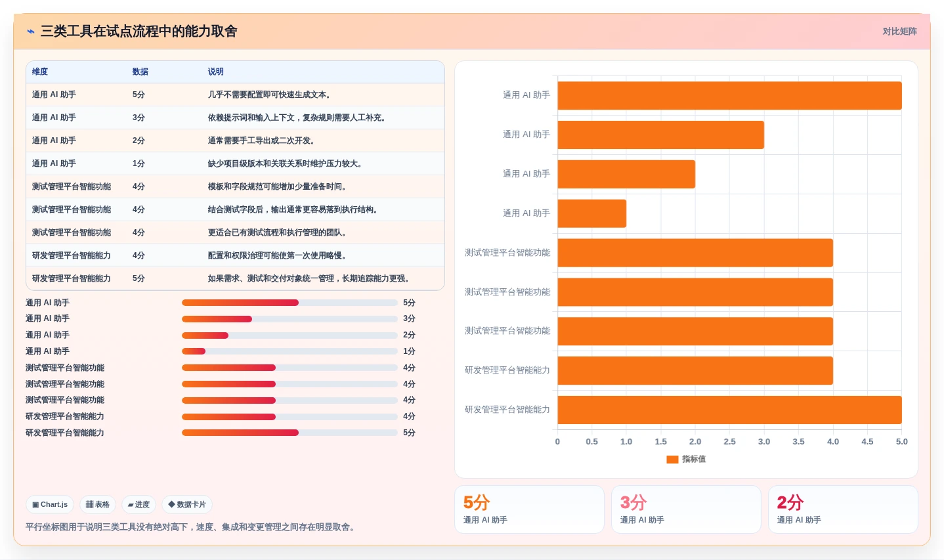The width and height of the screenshot is (944, 560).
Task: Click the 1.5 tick label on the chart axis
Action: click(x=660, y=442)
